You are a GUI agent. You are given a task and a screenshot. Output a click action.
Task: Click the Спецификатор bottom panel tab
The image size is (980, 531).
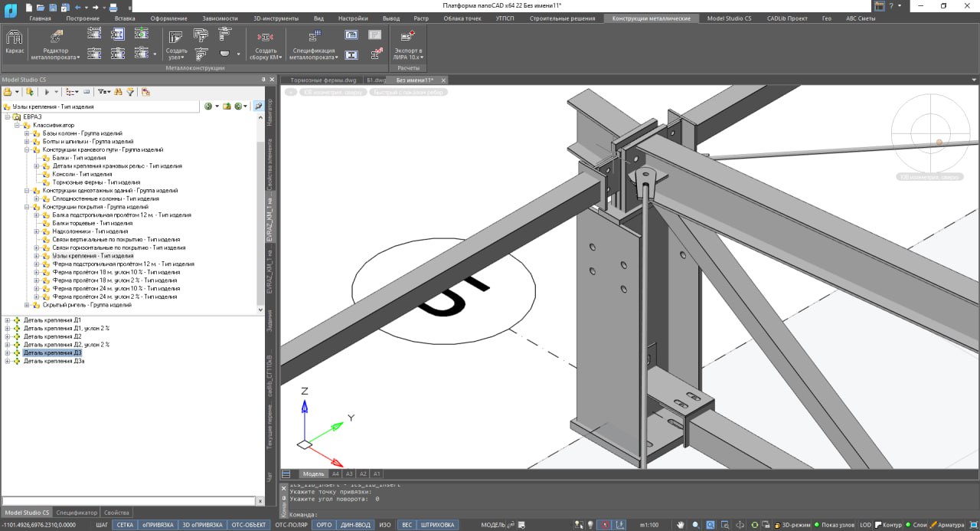(x=77, y=512)
